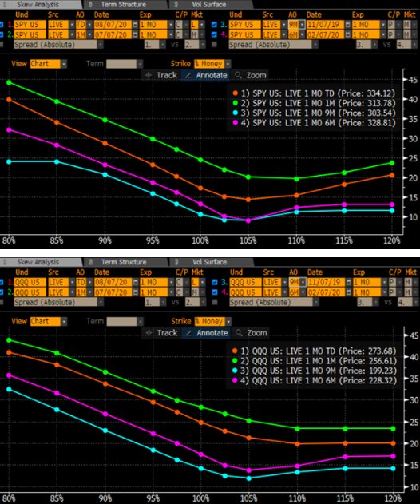
Task: Open QQQ right Spread (Absolute) dropdown
Action: coord(316,302)
